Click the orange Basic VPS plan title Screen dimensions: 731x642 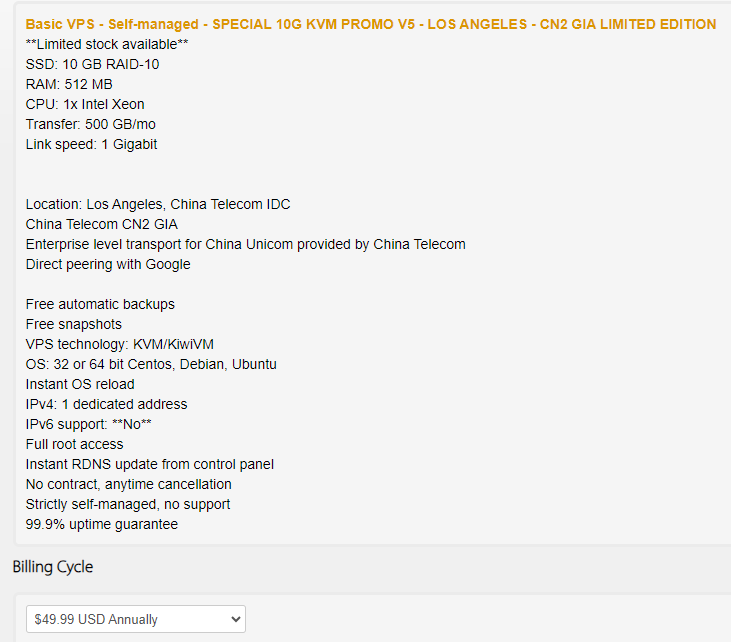coord(370,24)
